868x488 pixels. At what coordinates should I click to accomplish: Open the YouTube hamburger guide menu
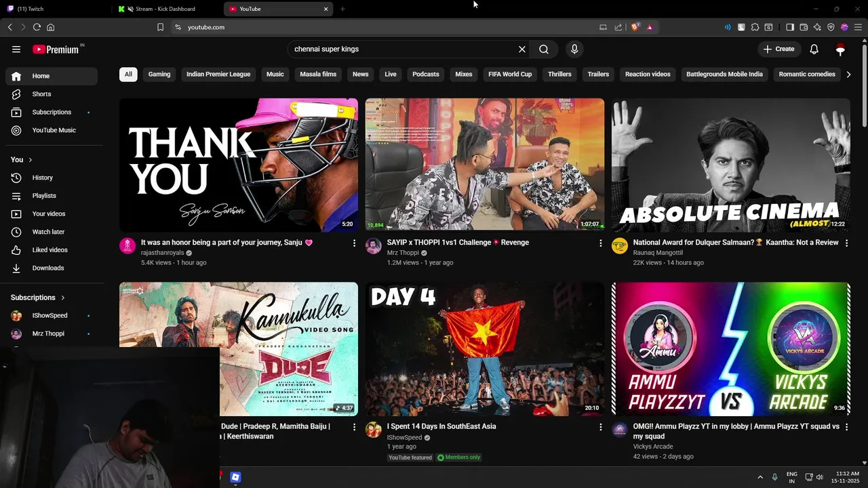[16, 49]
